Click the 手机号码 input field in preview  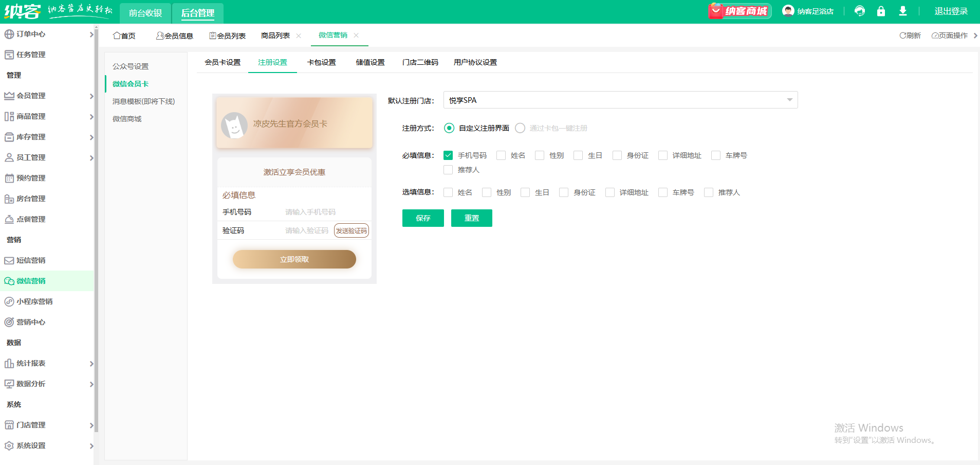point(324,212)
